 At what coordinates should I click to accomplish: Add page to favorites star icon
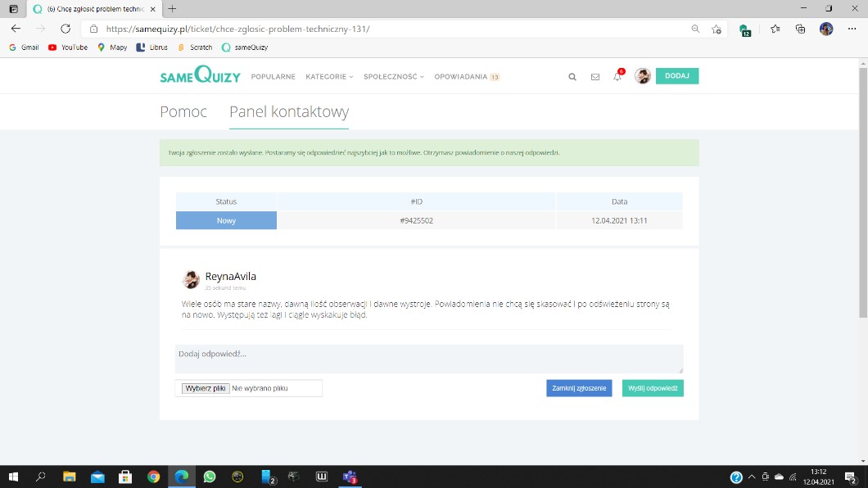(717, 29)
